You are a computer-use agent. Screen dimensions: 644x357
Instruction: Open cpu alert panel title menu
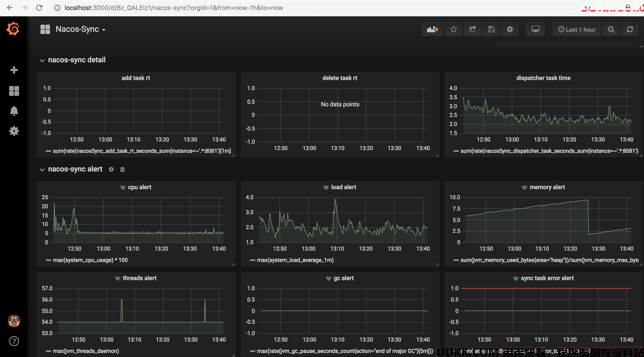(140, 187)
